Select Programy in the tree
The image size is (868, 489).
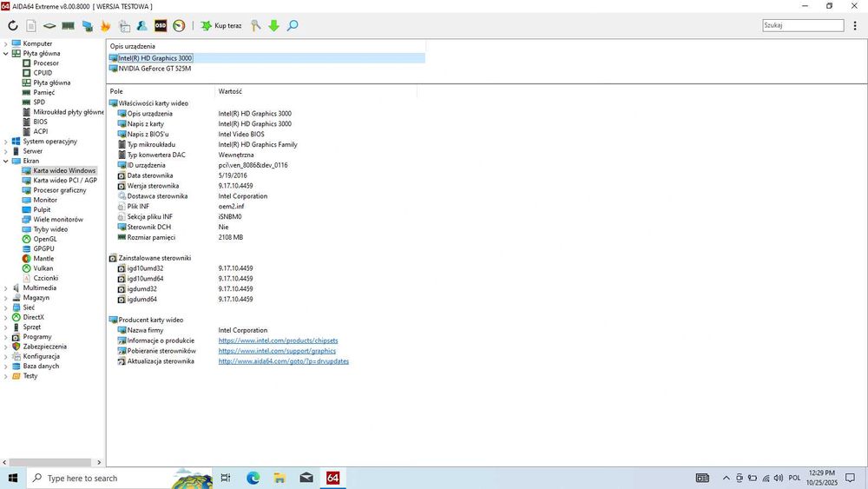coord(37,337)
